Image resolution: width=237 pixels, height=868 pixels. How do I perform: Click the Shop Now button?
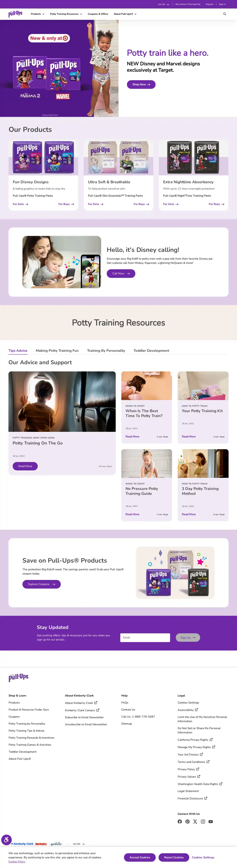pos(141,84)
